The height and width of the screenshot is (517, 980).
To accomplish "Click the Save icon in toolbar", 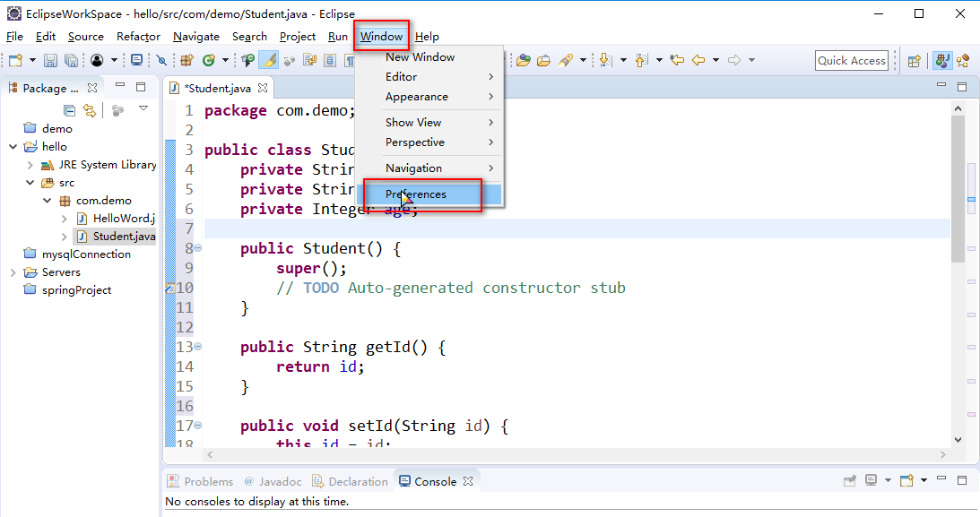I will [x=50, y=60].
